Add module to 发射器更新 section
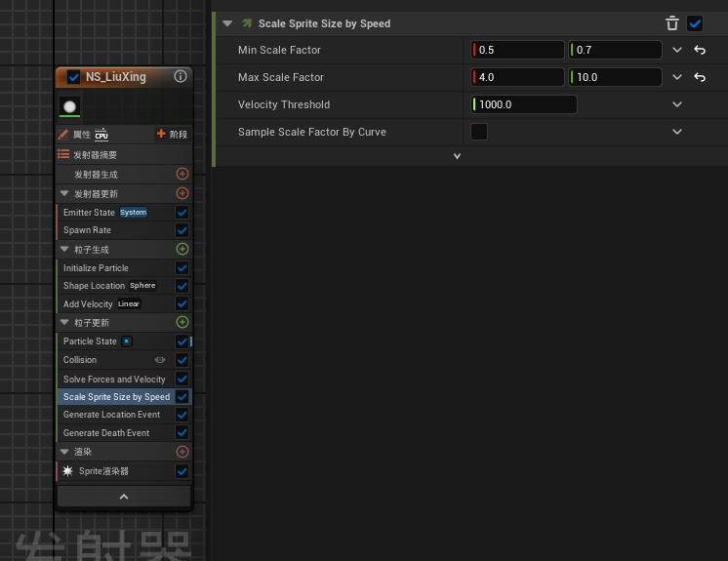Viewport: 728px width, 561px height. coord(182,193)
